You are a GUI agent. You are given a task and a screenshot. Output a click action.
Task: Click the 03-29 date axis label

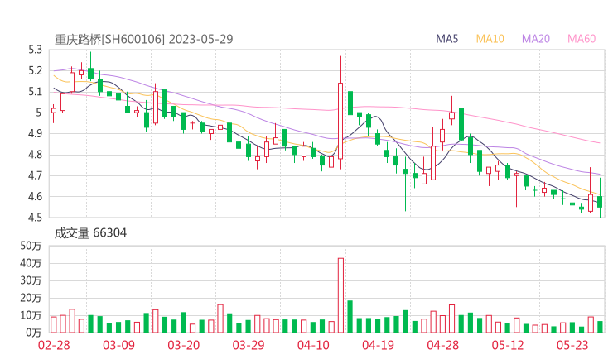click(x=249, y=345)
